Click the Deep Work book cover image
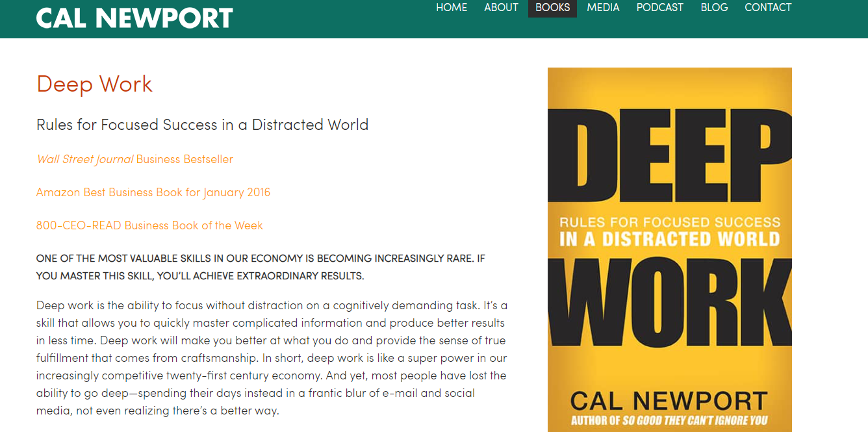The height and width of the screenshot is (432, 868). (x=670, y=247)
